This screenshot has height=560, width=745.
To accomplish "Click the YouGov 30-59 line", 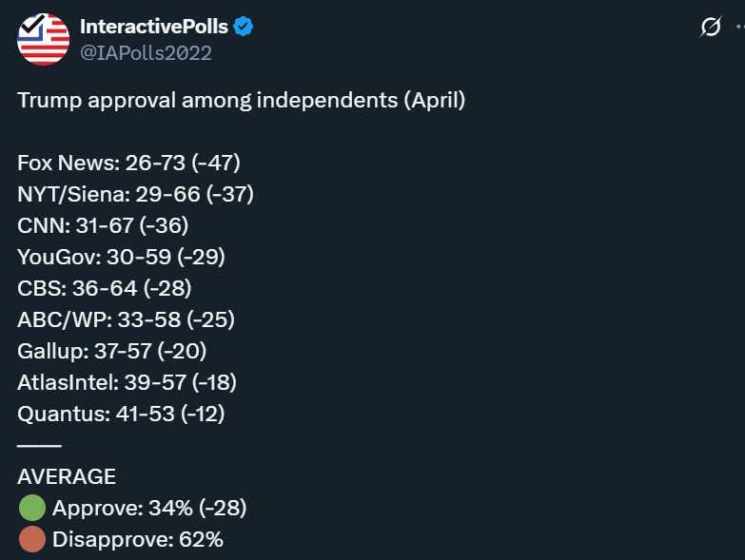I will coord(121,257).
